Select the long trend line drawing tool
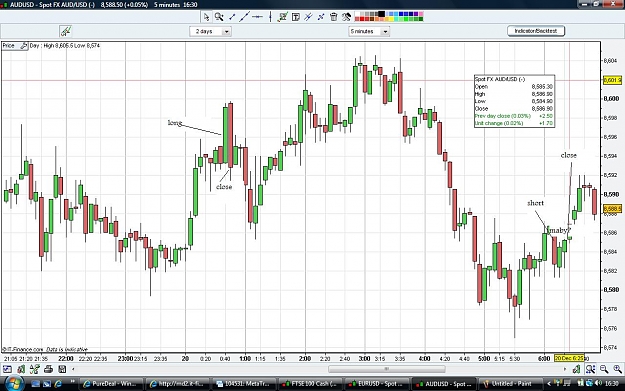This screenshot has height=391, width=625. tap(245, 17)
